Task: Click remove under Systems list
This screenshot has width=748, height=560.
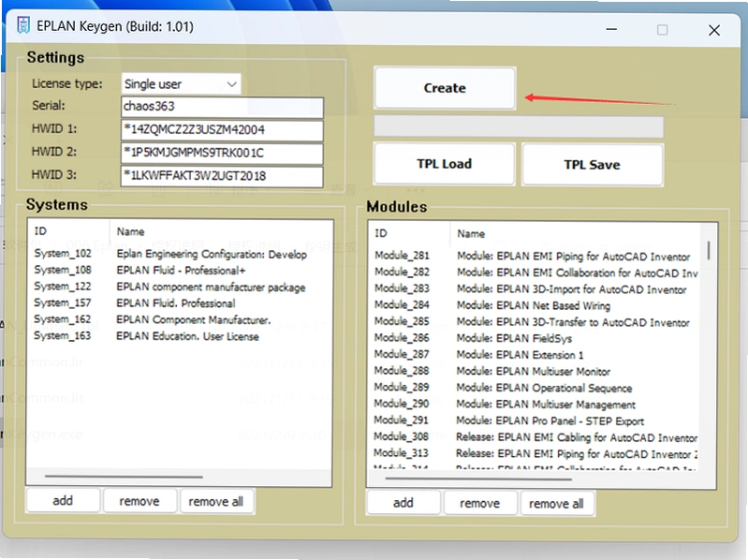Action: point(139,501)
